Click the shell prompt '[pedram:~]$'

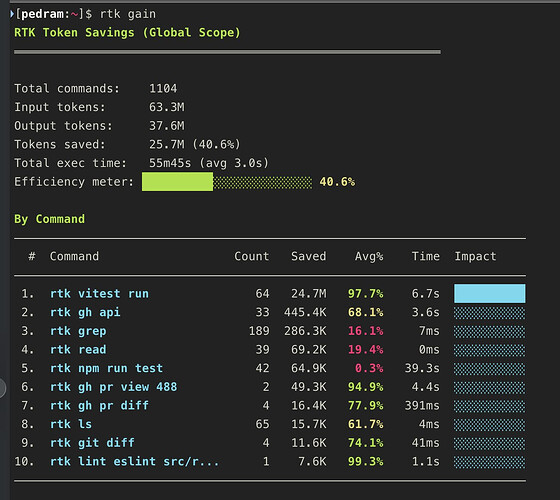pyautogui.click(x=54, y=14)
